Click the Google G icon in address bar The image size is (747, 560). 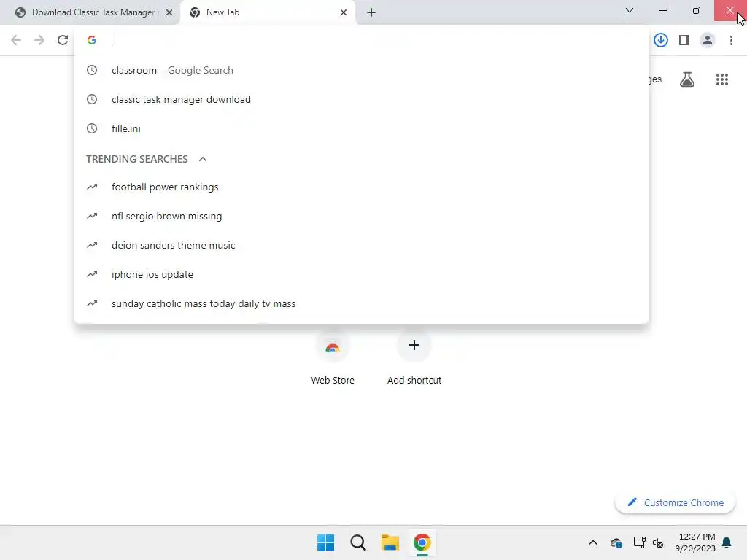tap(92, 40)
